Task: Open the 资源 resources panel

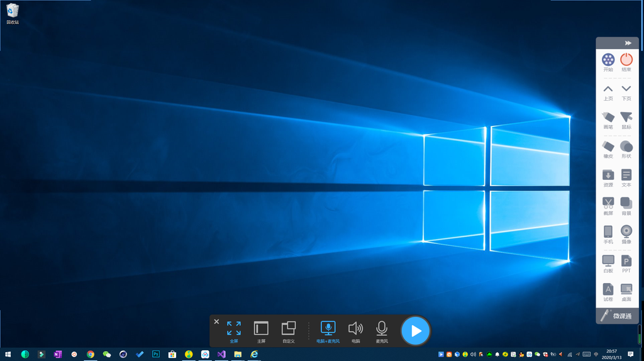Action: 608,178
